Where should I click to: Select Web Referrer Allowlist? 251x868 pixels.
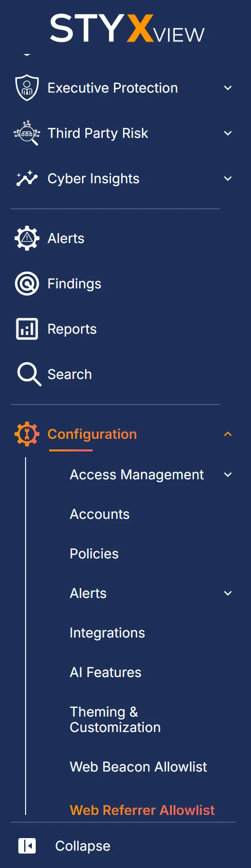coord(142,810)
